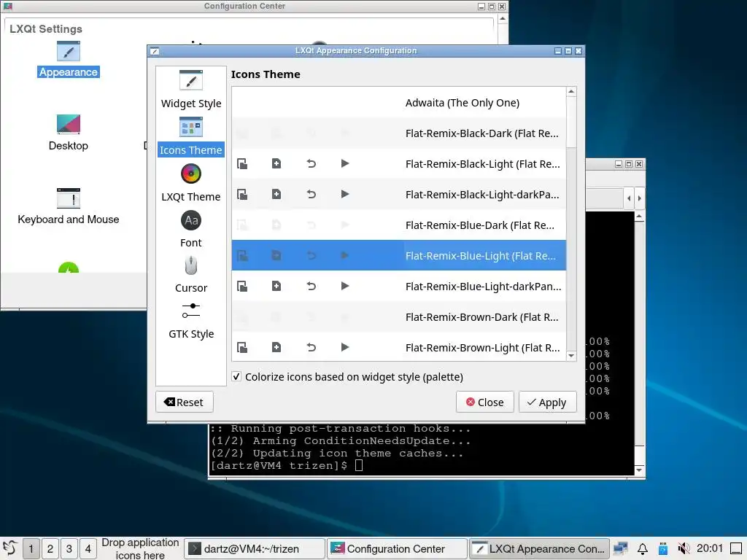Click paste preview icon in Flat-Remix-Blue-Light-darkPanel row
747x560 pixels.
click(x=242, y=286)
